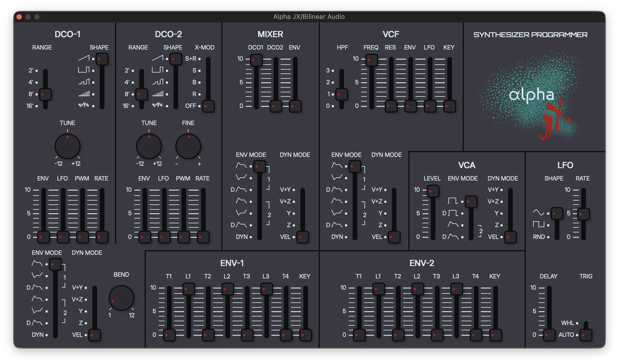
Task: Choose the gated square envelope icon in VCA
Action: coord(453,201)
